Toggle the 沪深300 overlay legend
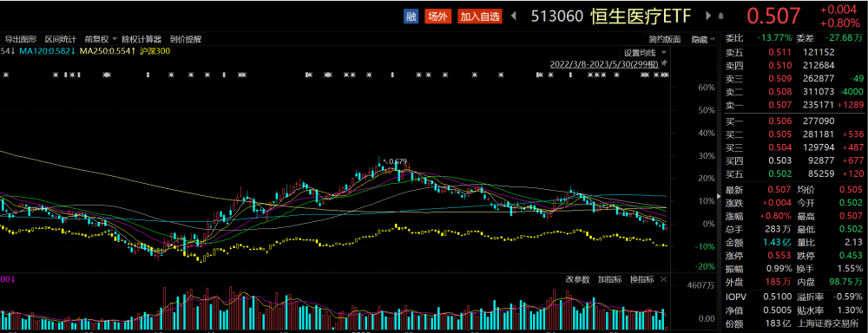Image resolution: width=868 pixels, height=333 pixels. coord(155,51)
